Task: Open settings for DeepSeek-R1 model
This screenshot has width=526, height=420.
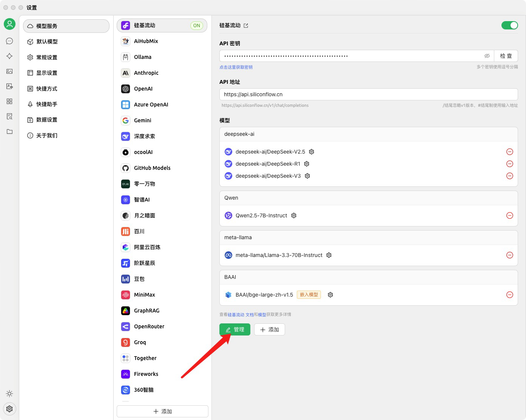Action: [x=307, y=164]
